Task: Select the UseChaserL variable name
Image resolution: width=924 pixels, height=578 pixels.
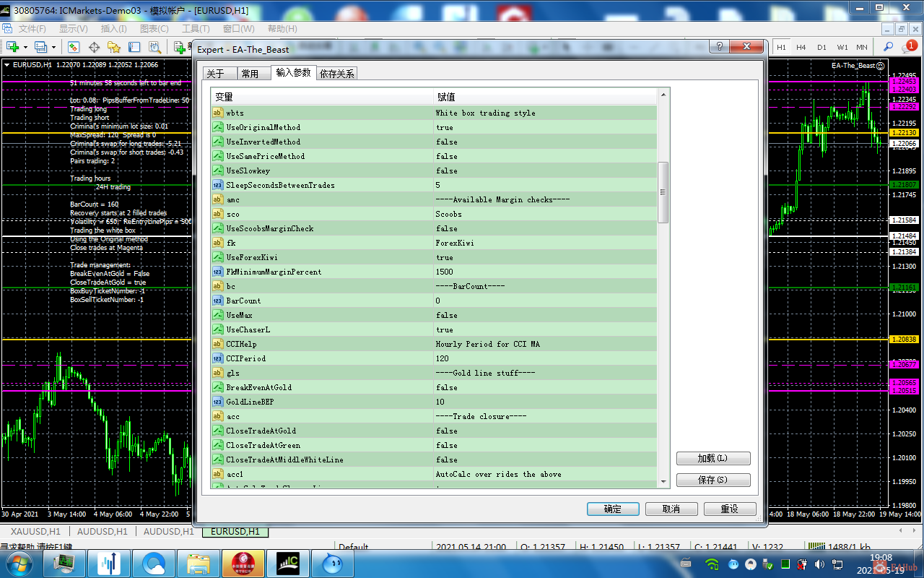Action: click(x=248, y=329)
